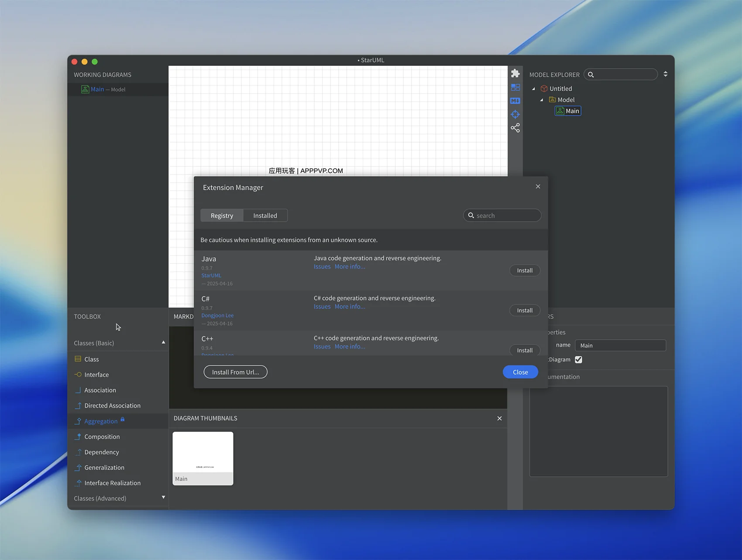Collapse the Classes (Basic) section

pos(163,342)
